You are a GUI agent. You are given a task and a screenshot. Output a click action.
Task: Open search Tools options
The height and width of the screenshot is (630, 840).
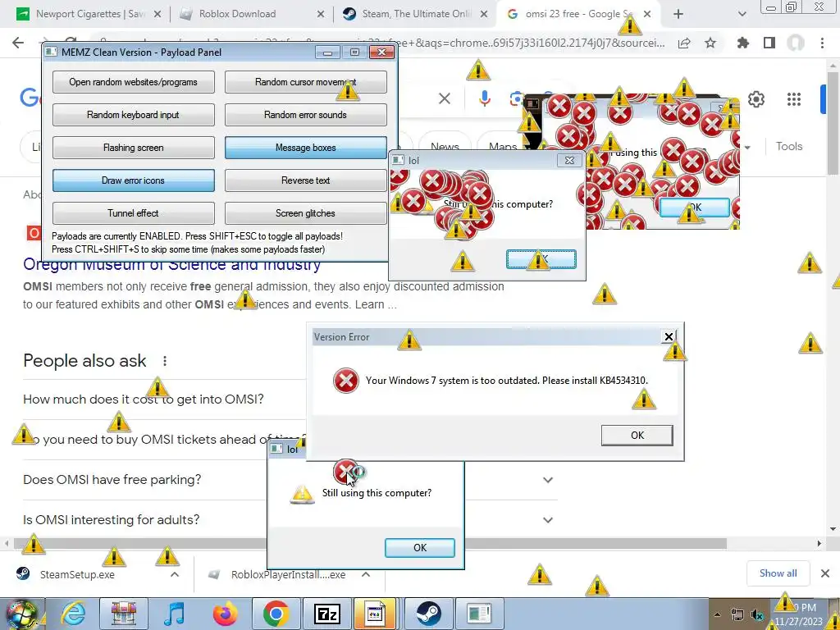pos(788,146)
